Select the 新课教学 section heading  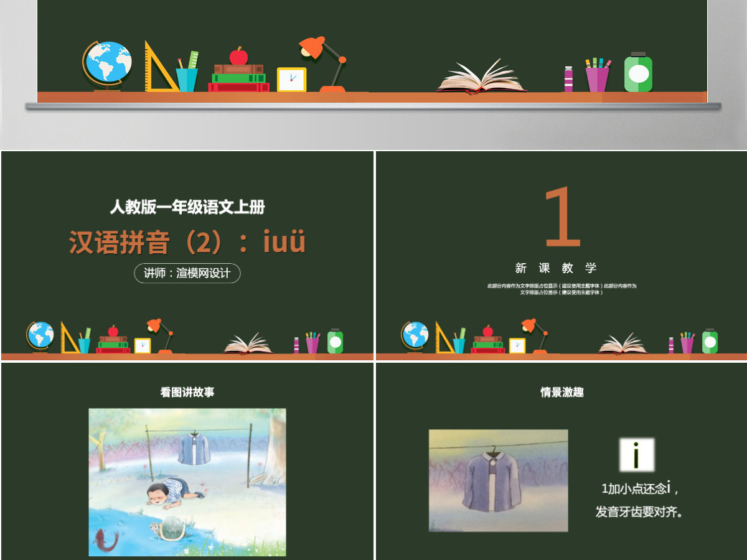click(x=556, y=268)
